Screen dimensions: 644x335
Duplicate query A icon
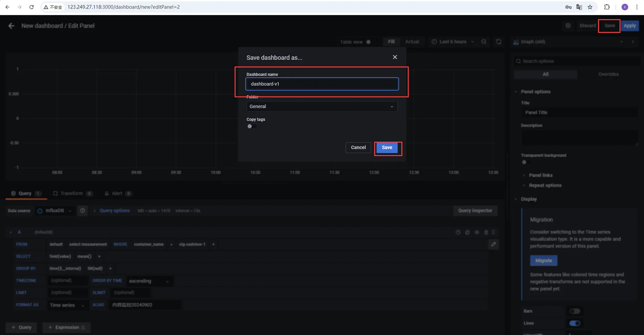(x=467, y=232)
